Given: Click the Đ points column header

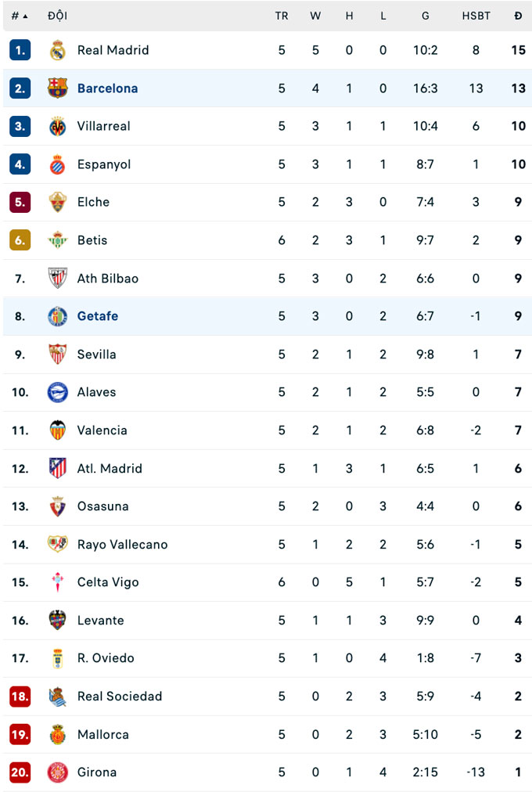Looking at the screenshot, I should tap(518, 16).
